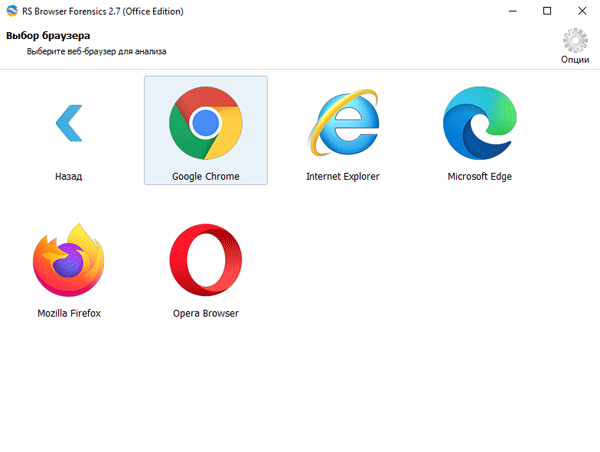The width and height of the screenshot is (600, 452).
Task: Close the RS Browser Forensics window
Action: (x=582, y=11)
